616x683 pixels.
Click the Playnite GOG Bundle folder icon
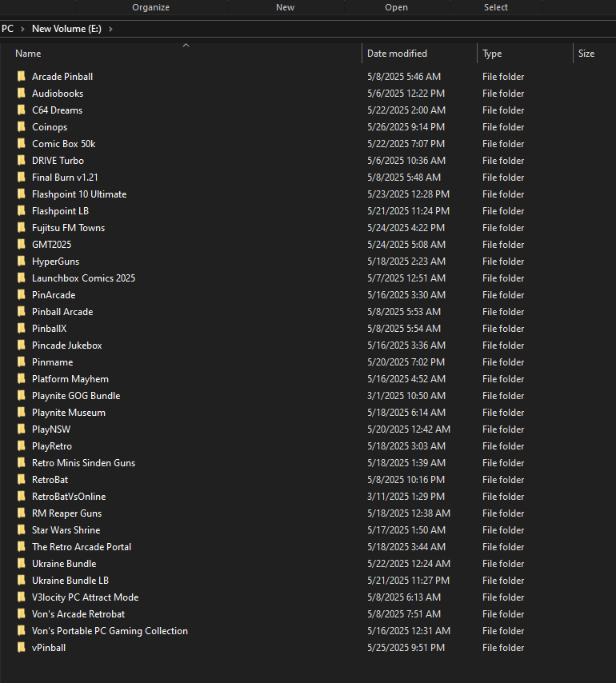tap(21, 396)
